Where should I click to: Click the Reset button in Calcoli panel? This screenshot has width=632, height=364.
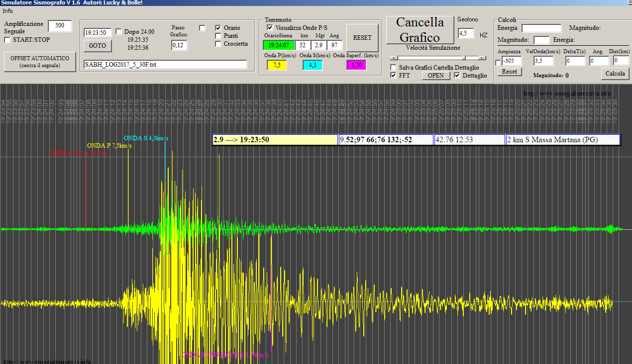point(510,72)
